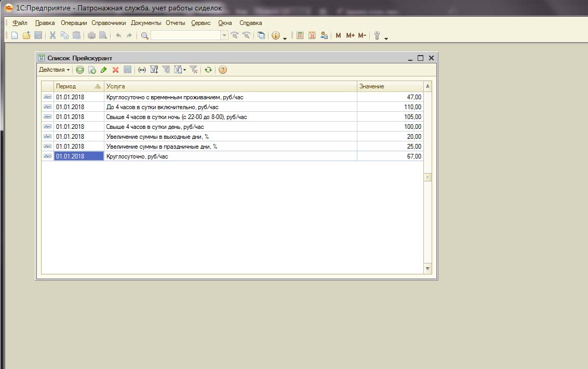588x369 pixels.
Task: Select row 'Увеличение суммы в праздничные дни, %'
Action: [x=233, y=147]
